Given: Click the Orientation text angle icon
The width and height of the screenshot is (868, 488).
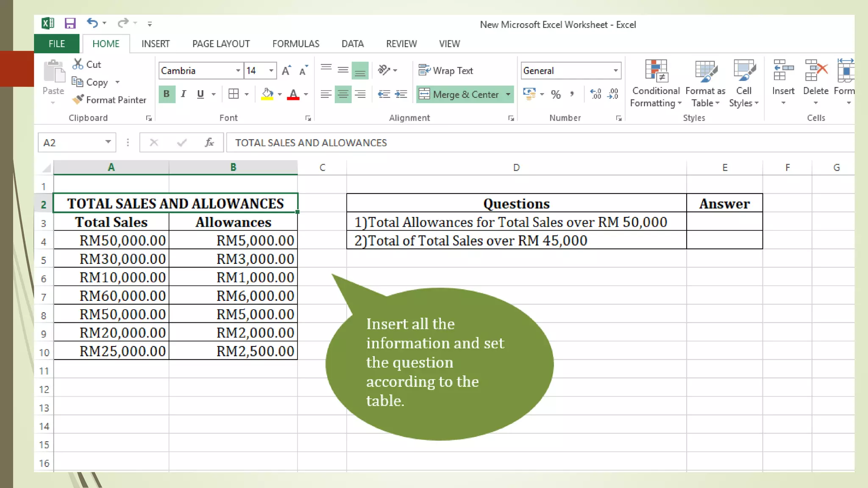Looking at the screenshot, I should tap(384, 70).
